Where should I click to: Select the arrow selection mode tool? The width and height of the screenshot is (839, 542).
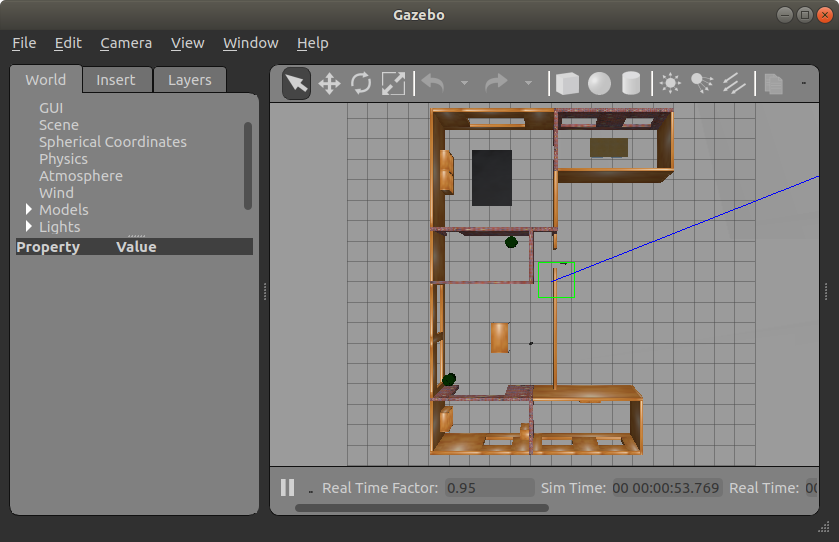pyautogui.click(x=296, y=83)
